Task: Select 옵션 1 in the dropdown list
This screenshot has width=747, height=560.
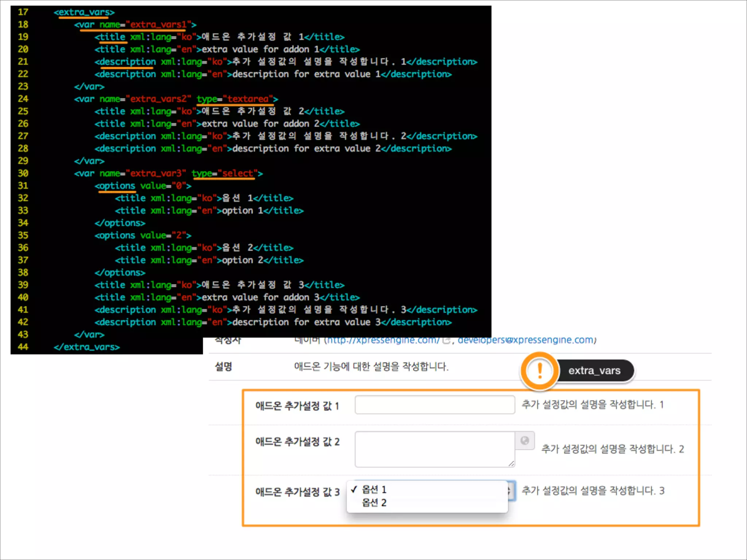Action: tap(374, 489)
